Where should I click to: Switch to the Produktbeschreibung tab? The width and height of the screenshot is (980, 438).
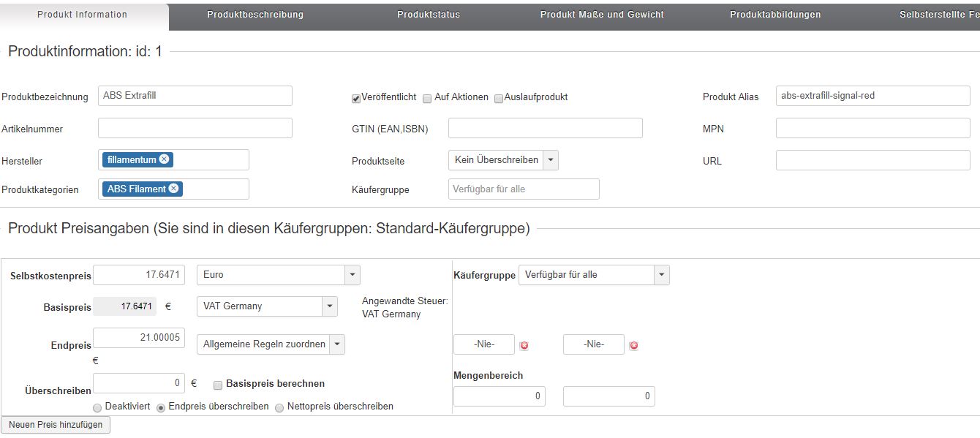pos(255,15)
